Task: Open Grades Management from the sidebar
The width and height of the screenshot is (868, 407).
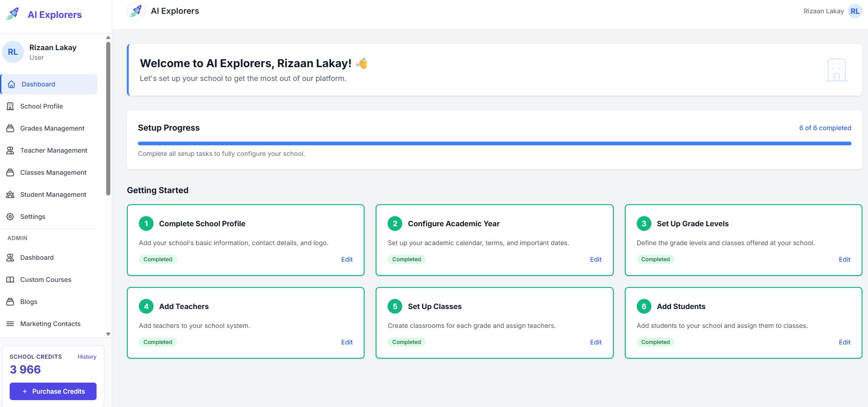Action: [x=52, y=128]
